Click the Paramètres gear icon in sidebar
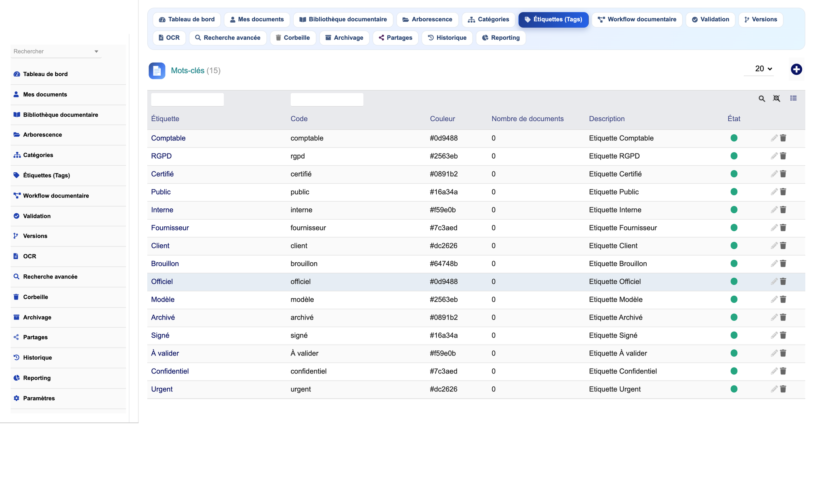Screen dimensions: 814x504 pos(16,398)
